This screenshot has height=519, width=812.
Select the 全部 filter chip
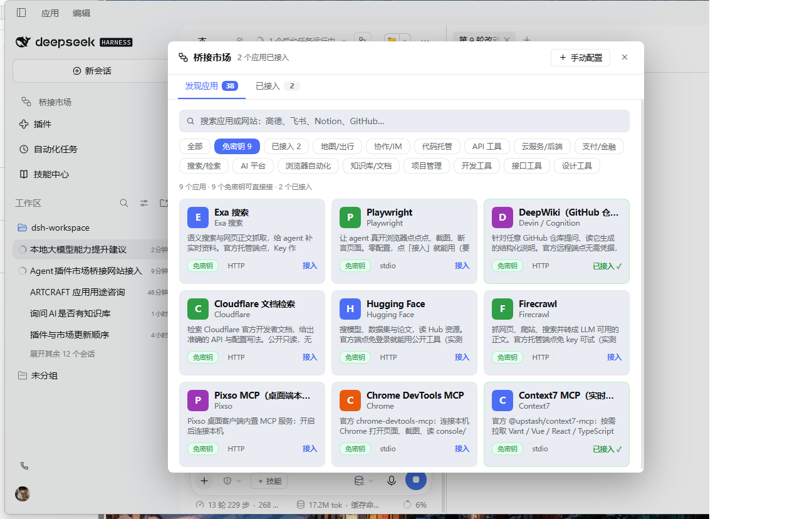point(195,146)
